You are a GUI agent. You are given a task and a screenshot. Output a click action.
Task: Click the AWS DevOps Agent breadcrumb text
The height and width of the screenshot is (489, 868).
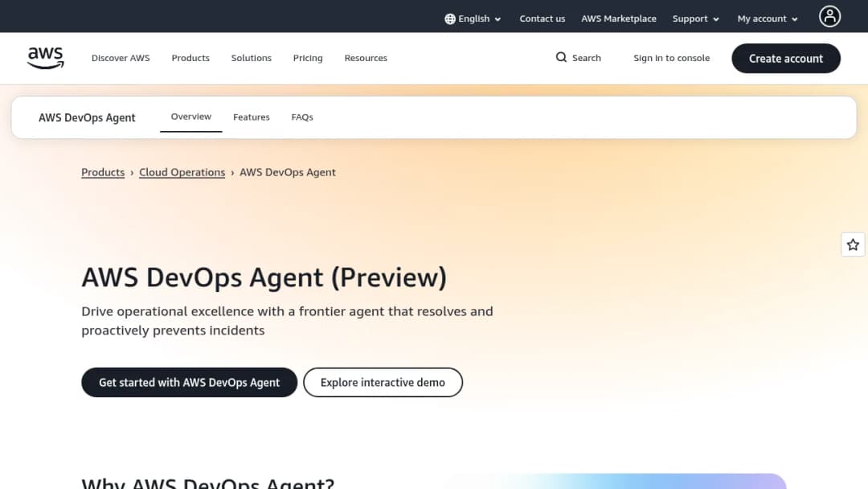coord(287,172)
